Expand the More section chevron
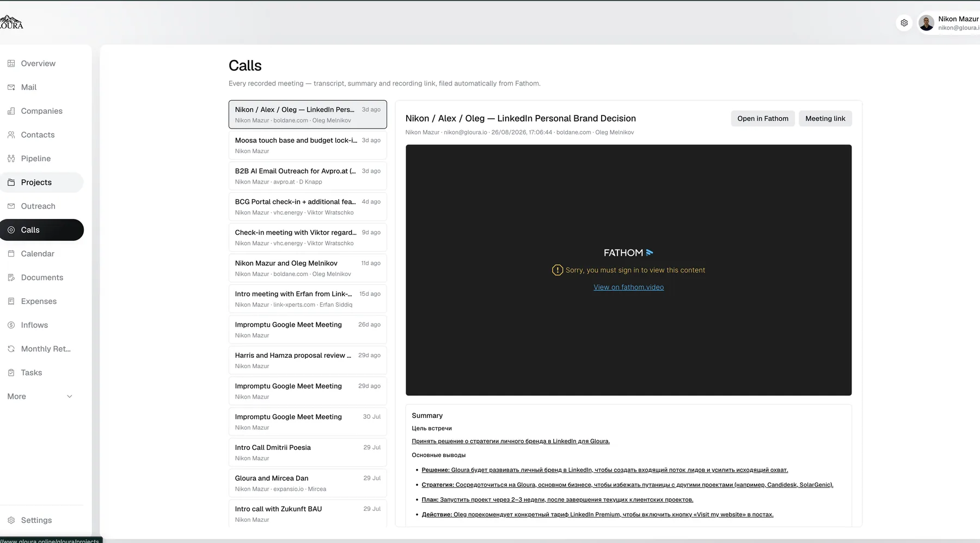This screenshot has height=543, width=980. pyautogui.click(x=69, y=396)
